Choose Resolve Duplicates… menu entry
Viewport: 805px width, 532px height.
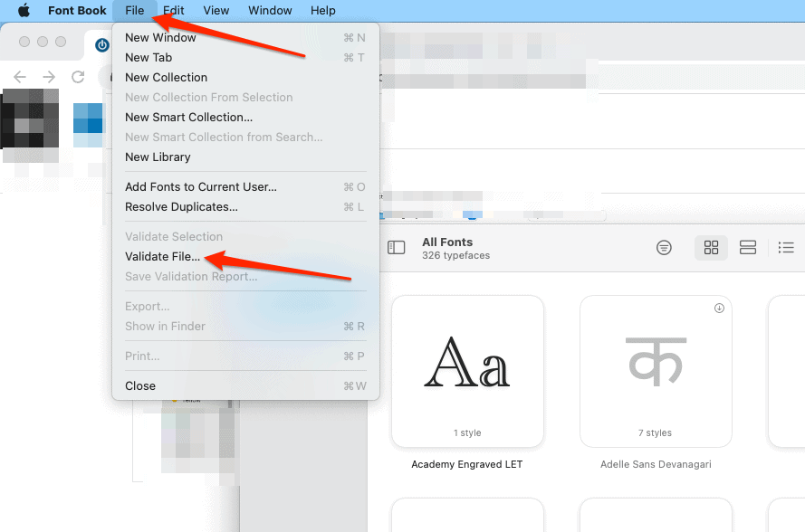(x=181, y=206)
